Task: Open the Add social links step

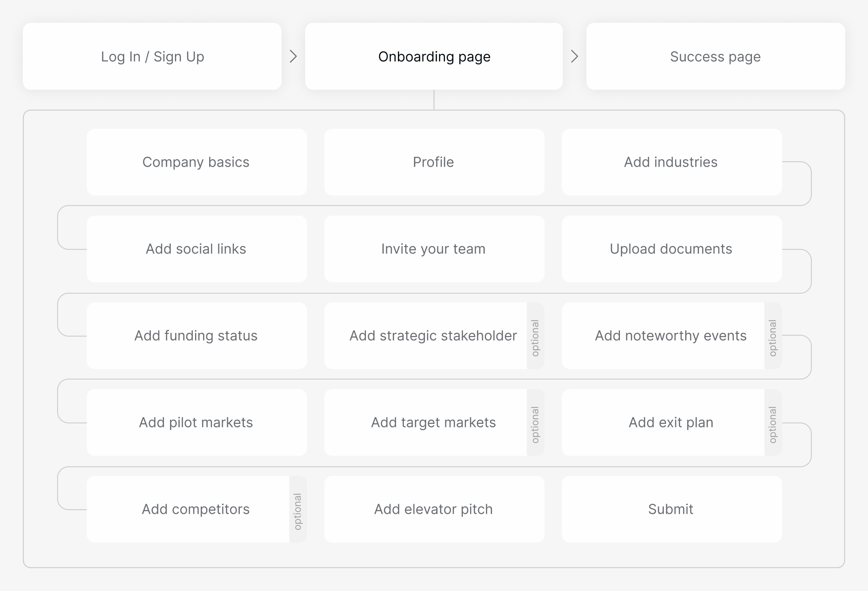Action: pos(196,249)
